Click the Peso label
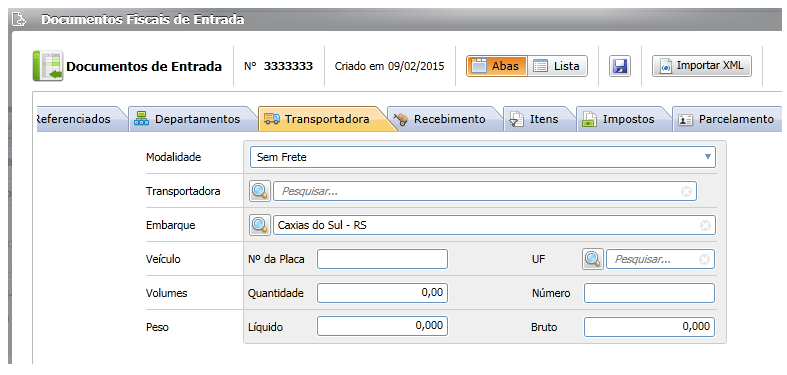 (x=157, y=327)
